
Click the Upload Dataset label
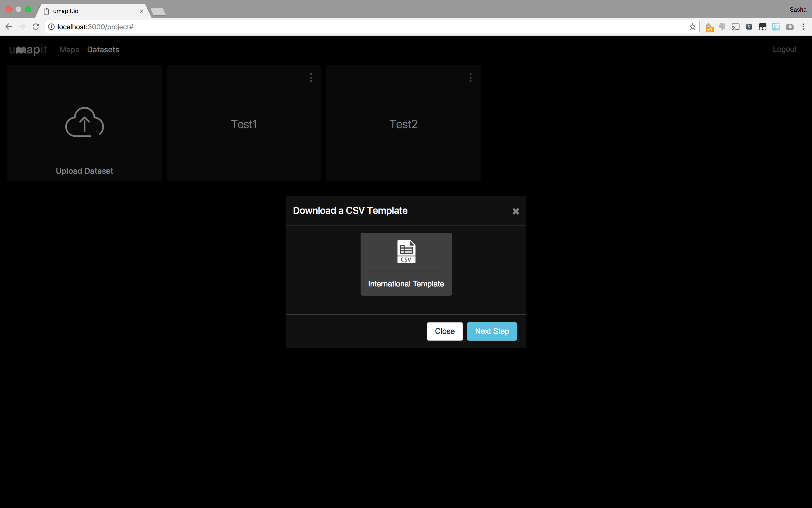(85, 171)
